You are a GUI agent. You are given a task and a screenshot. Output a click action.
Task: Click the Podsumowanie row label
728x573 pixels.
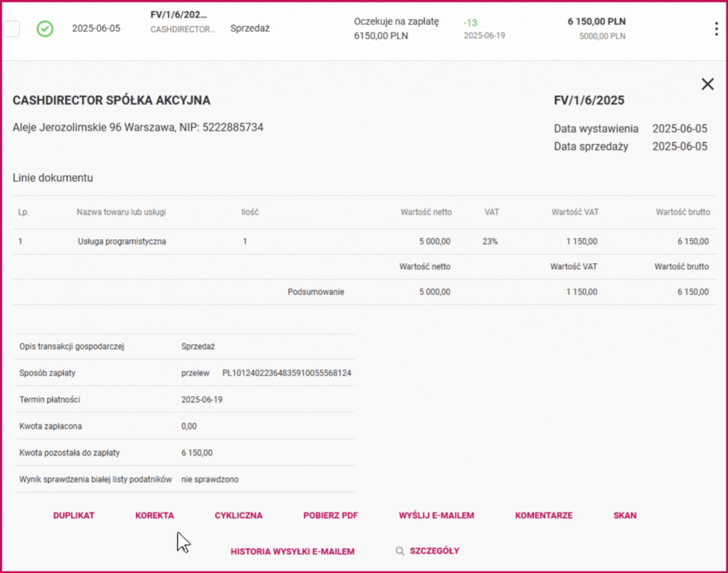[316, 292]
